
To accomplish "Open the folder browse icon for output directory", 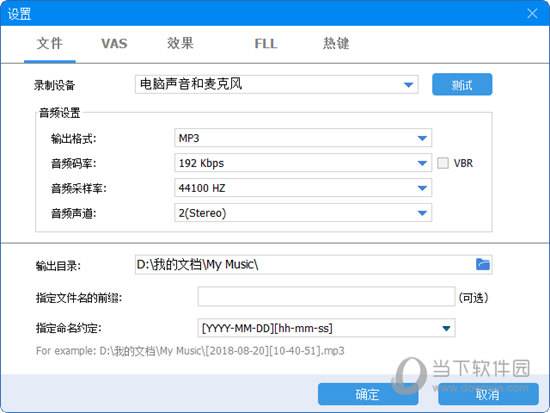I will click(x=483, y=264).
